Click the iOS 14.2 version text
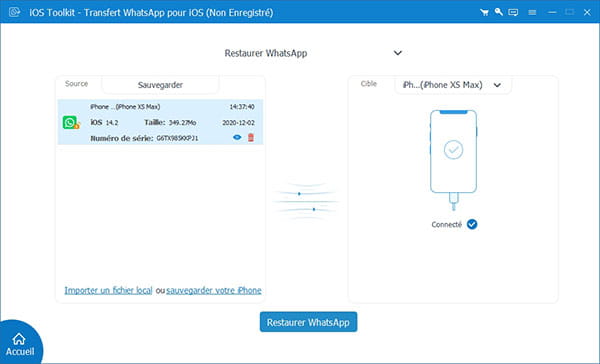600x364 pixels. 104,122
